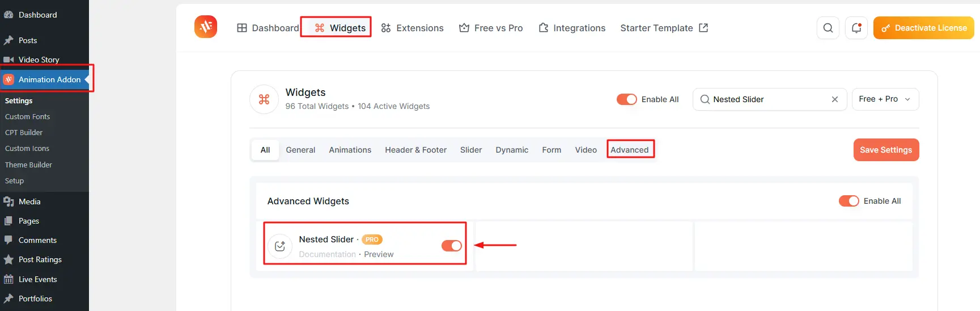Click the Comments bubble icon in sidebar
Viewport: 980px width, 311px height.
tap(9, 240)
